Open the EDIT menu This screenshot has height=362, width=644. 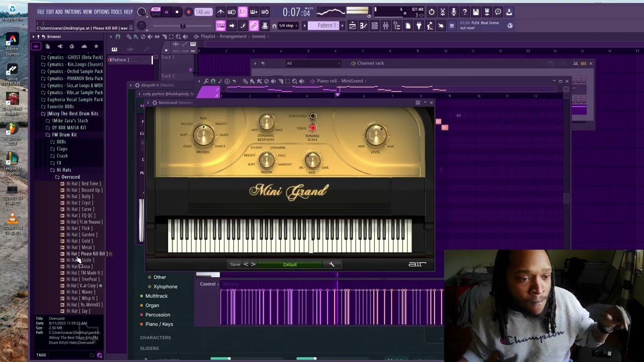(x=50, y=12)
